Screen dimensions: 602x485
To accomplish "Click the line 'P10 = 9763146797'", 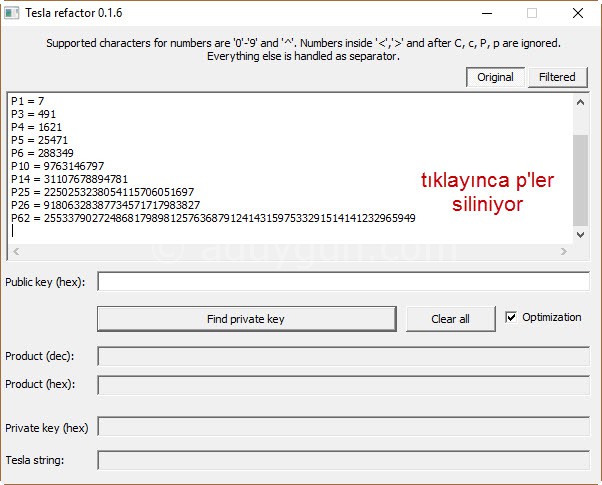I will [58, 166].
